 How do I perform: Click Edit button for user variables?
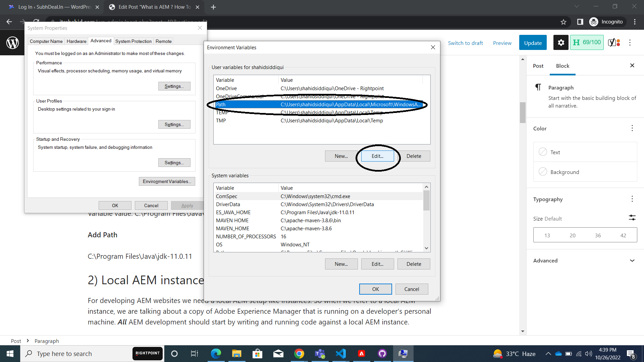point(377,156)
